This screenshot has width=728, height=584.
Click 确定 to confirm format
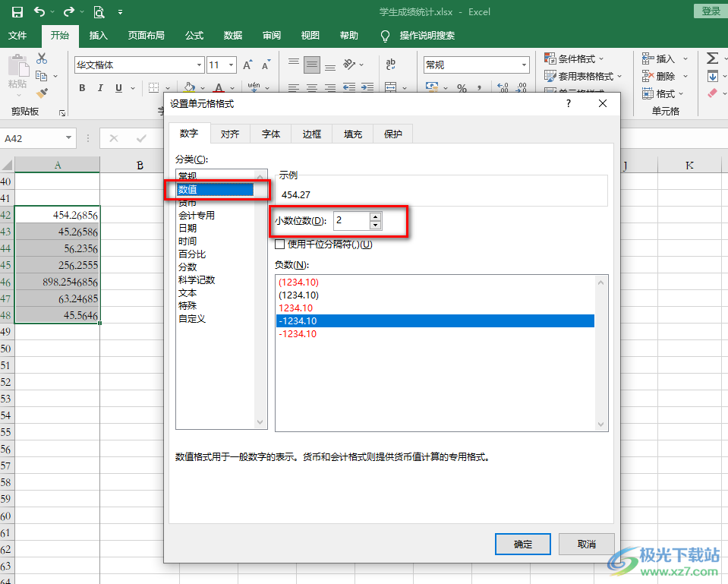click(523, 544)
